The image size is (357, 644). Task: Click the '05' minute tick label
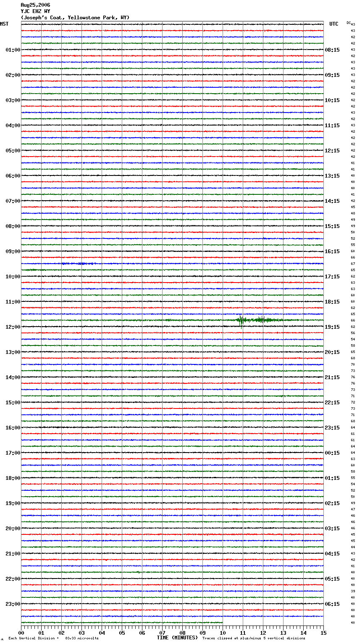[122, 633]
